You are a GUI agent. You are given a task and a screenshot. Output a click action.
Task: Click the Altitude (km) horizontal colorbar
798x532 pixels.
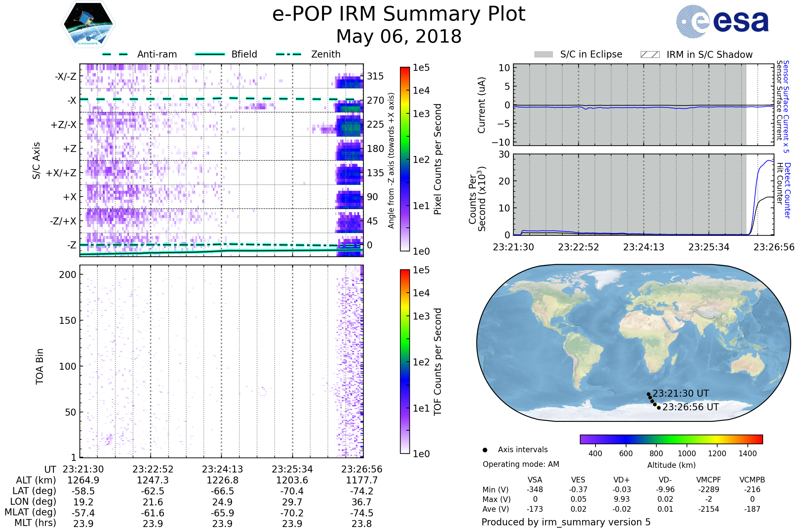click(671, 439)
